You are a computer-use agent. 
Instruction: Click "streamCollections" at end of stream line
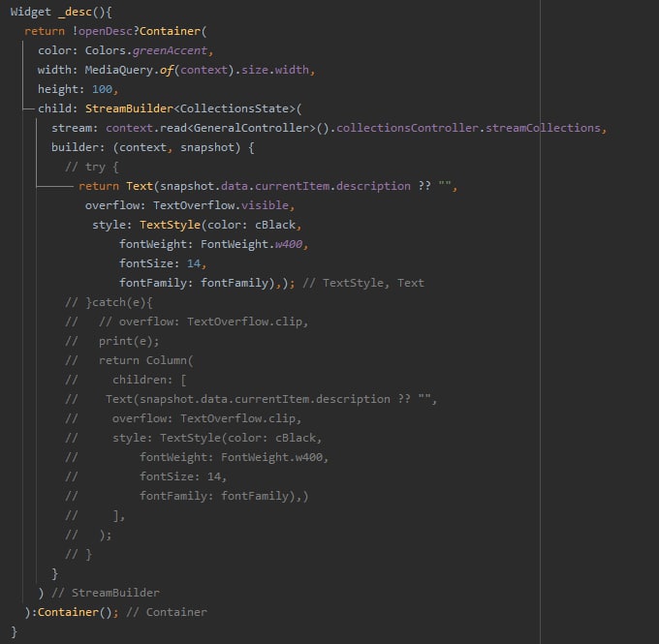pyautogui.click(x=543, y=128)
